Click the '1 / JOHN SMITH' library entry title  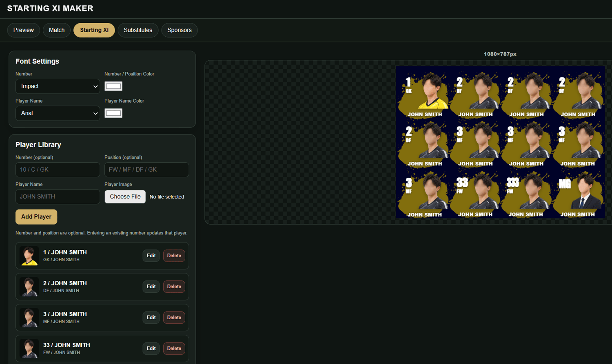click(x=65, y=252)
